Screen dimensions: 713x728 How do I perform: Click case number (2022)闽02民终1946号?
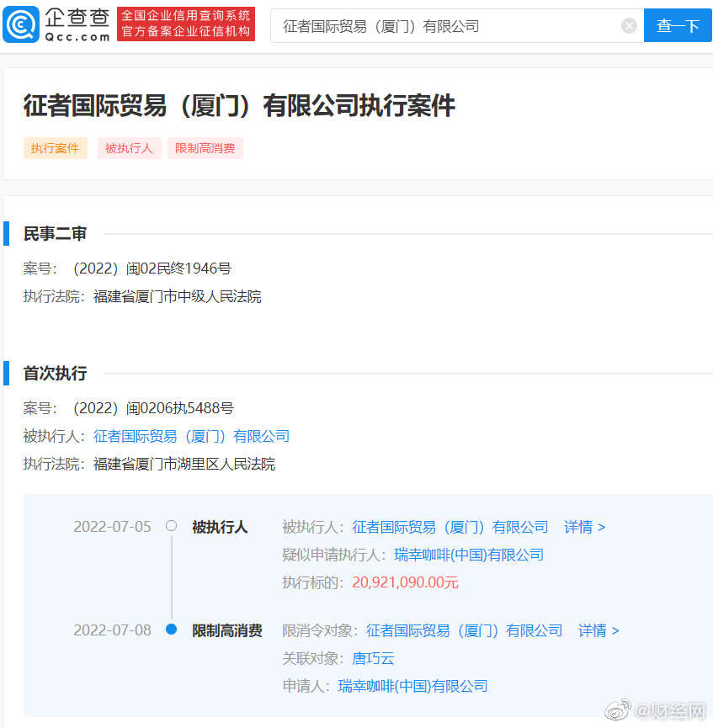152,268
